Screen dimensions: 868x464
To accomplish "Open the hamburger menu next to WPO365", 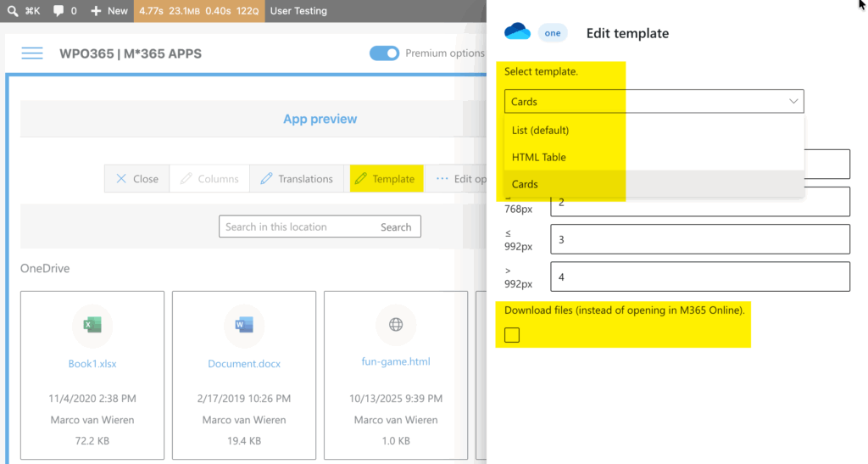I will [x=32, y=53].
